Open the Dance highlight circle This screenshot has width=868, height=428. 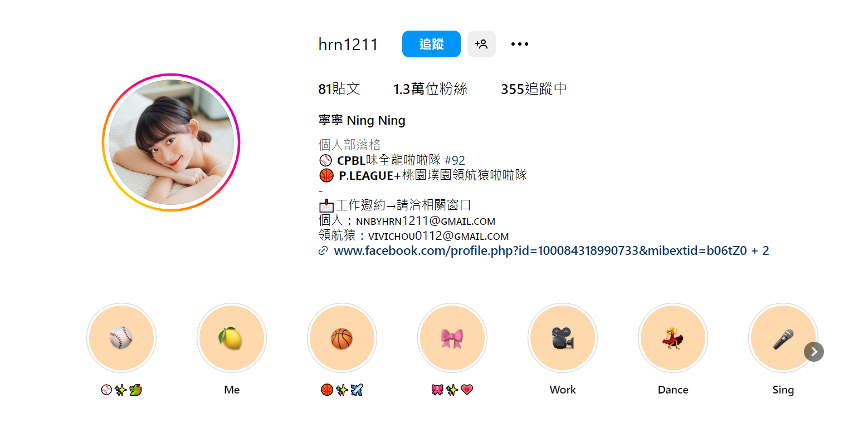tap(673, 338)
